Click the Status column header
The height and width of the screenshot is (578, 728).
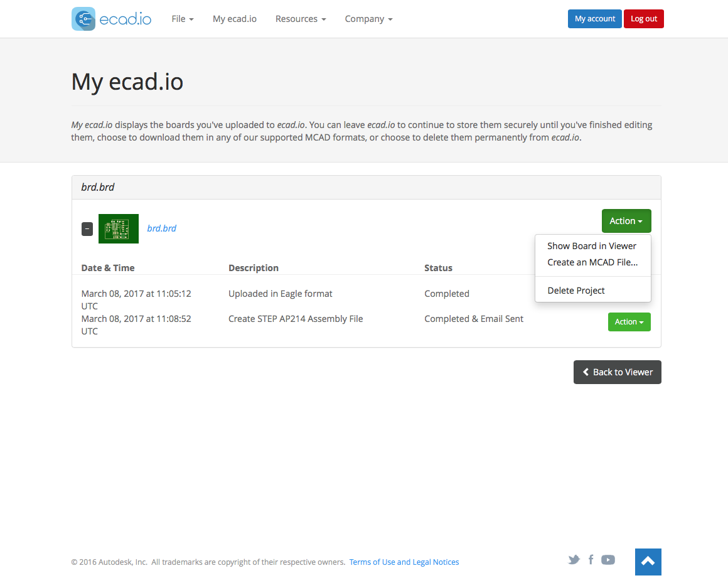pyautogui.click(x=438, y=268)
